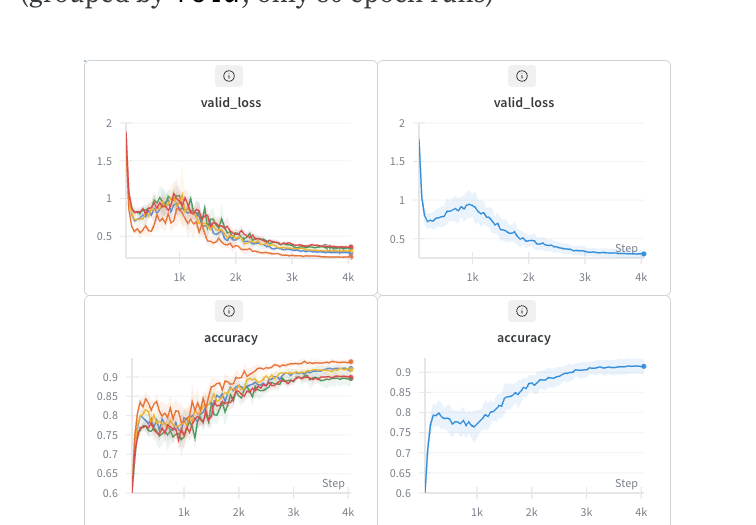Click info icon above right valid_loss chart

[522, 76]
